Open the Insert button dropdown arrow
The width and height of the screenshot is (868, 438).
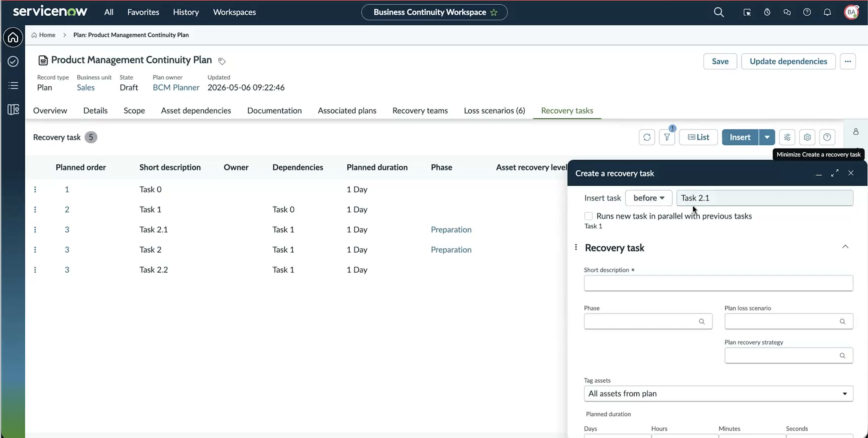(767, 137)
